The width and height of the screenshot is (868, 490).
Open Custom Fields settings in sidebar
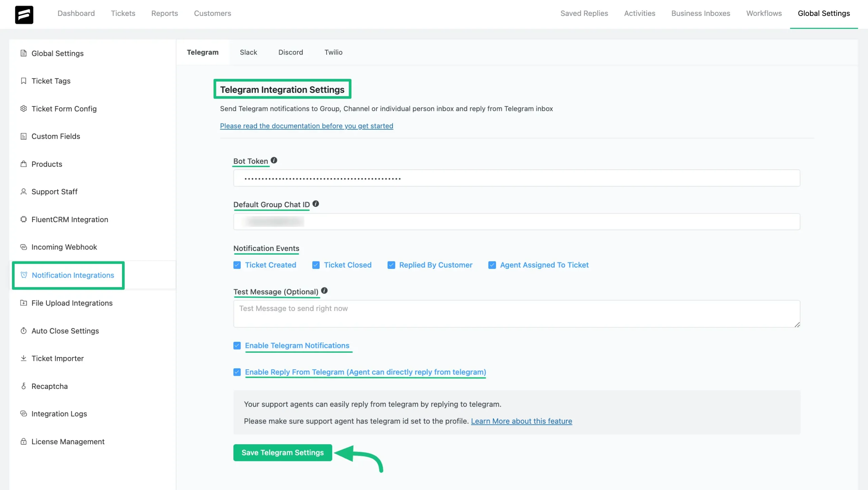click(56, 136)
